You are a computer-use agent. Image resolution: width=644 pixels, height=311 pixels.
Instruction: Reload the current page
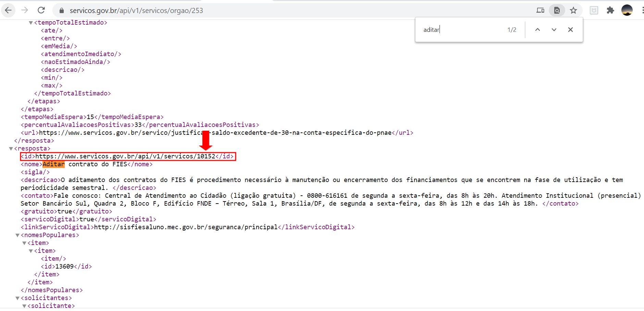41,10
